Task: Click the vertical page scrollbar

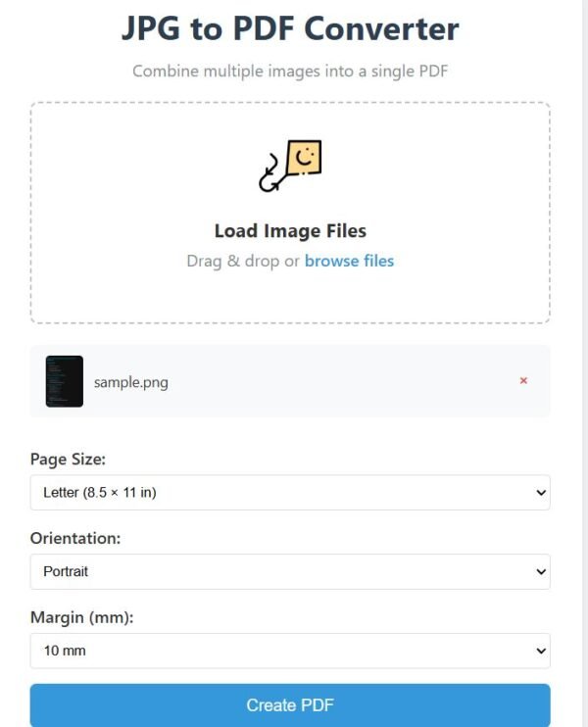Action: (x=585, y=363)
